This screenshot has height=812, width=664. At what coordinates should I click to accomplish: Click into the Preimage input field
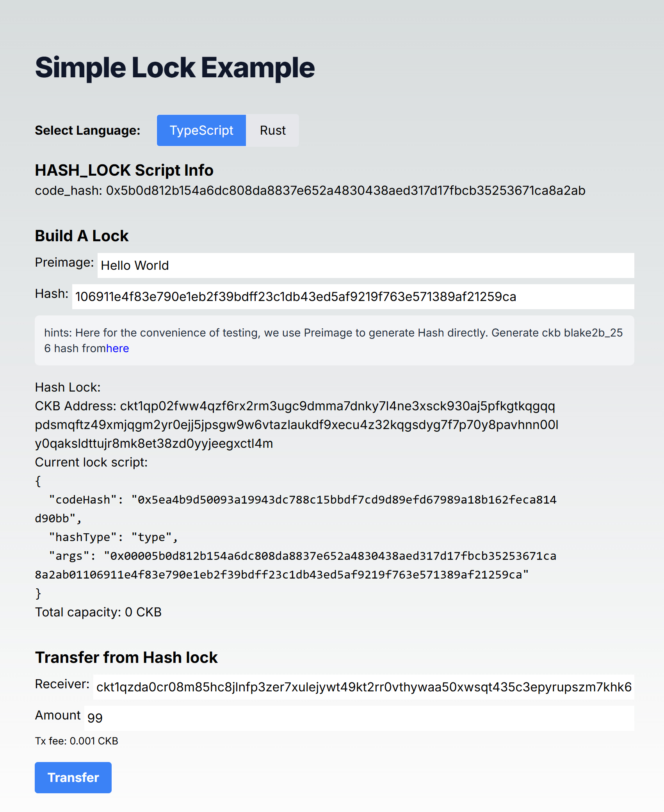(366, 265)
